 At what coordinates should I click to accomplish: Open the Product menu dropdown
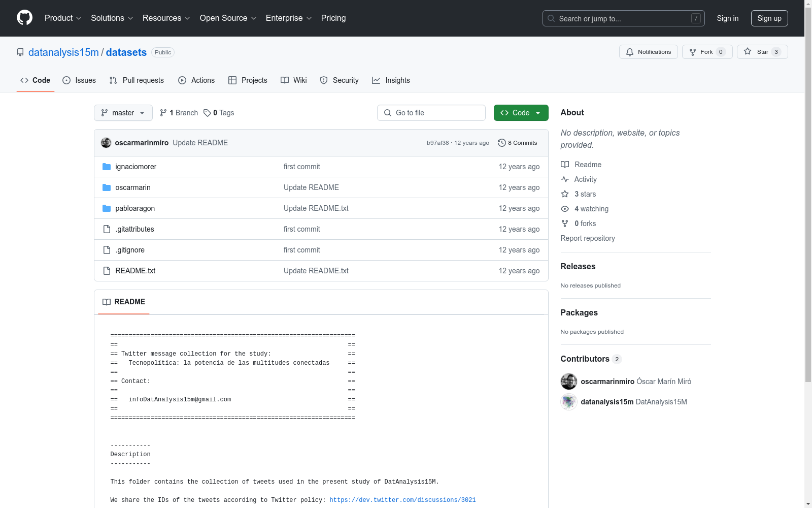pos(63,18)
